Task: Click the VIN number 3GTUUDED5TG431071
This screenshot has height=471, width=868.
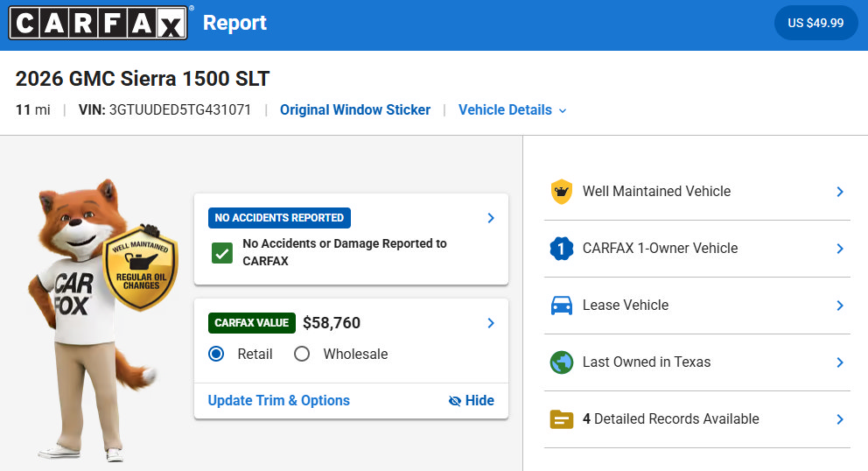Action: [x=180, y=109]
